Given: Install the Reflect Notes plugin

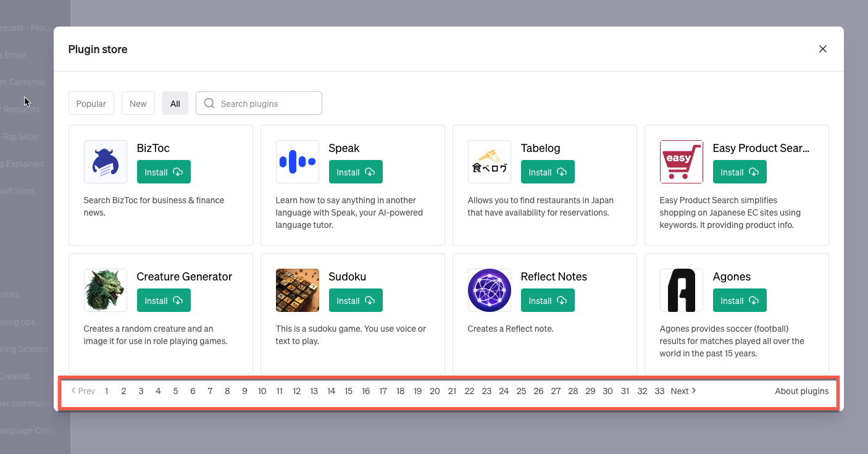Looking at the screenshot, I should click(x=548, y=301).
